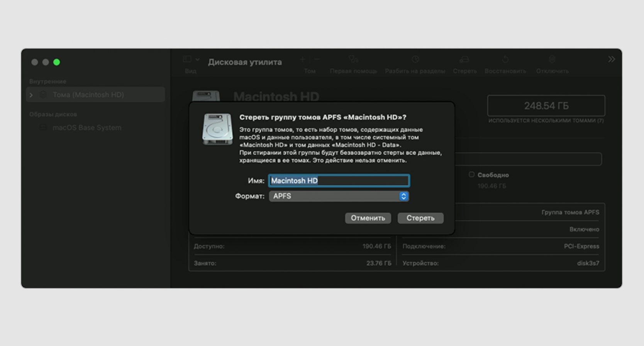Click the 190.46 ГБ available value in the table
The height and width of the screenshot is (346, 644).
[x=376, y=246]
